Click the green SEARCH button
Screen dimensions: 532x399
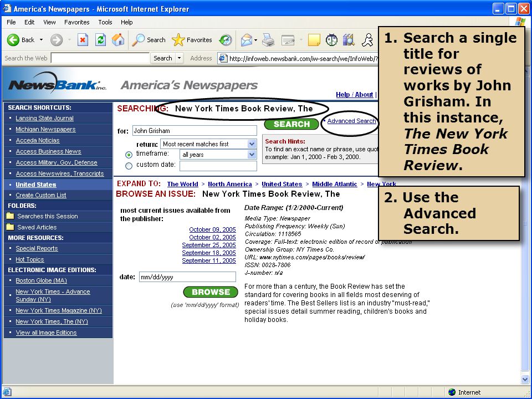(291, 124)
